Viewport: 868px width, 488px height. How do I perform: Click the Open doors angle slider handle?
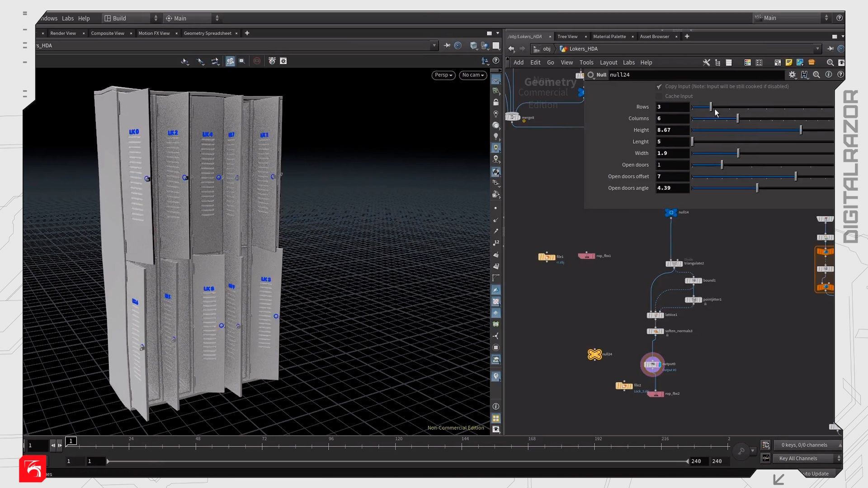[x=757, y=188]
